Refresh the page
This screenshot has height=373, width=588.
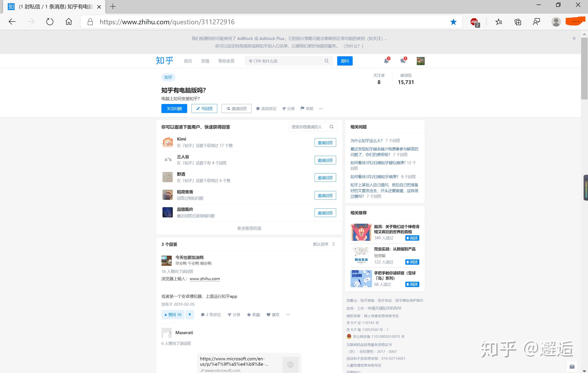tap(50, 22)
